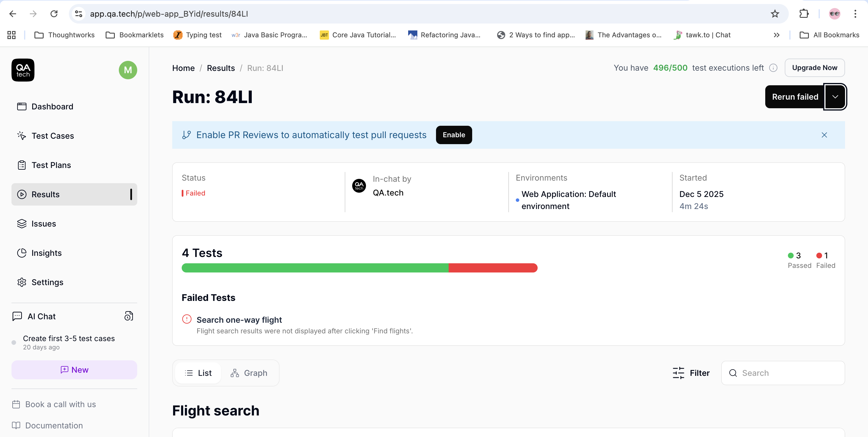
Task: Switch to Graph view
Action: click(249, 373)
